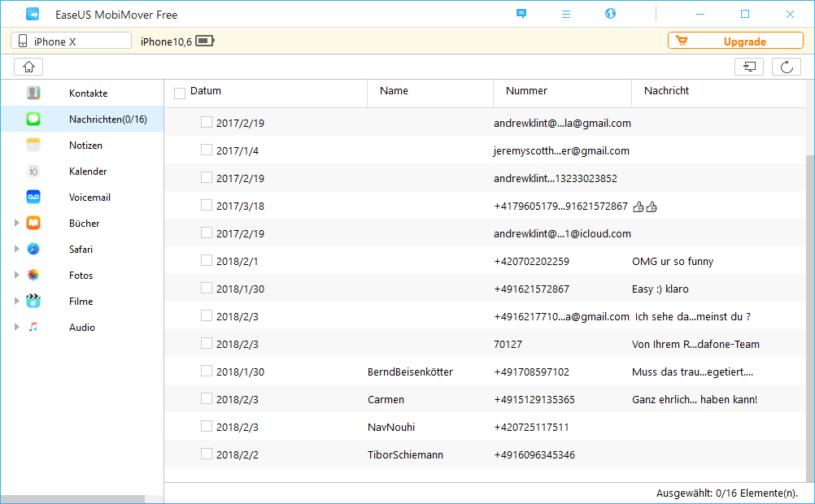
Task: Click the Kalender icon in sidebar
Action: [33, 172]
